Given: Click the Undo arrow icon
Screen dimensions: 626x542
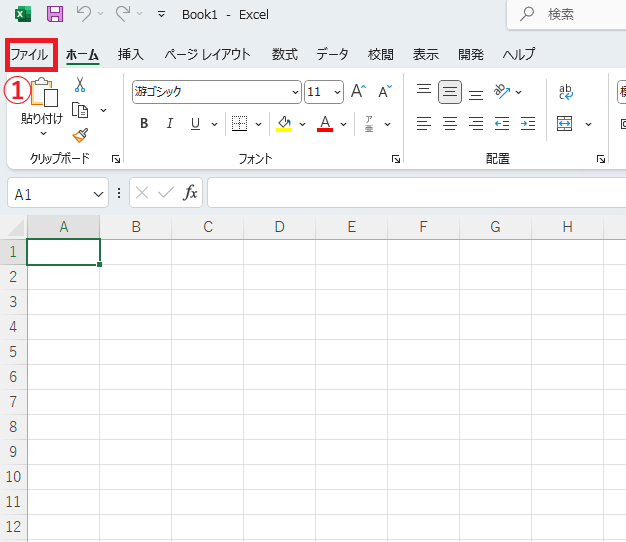Looking at the screenshot, I should tap(84, 14).
